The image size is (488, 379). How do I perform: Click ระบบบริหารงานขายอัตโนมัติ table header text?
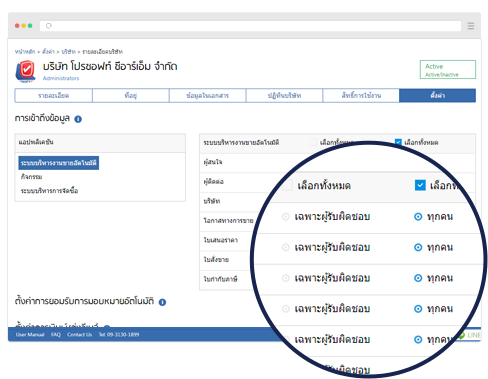[241, 143]
